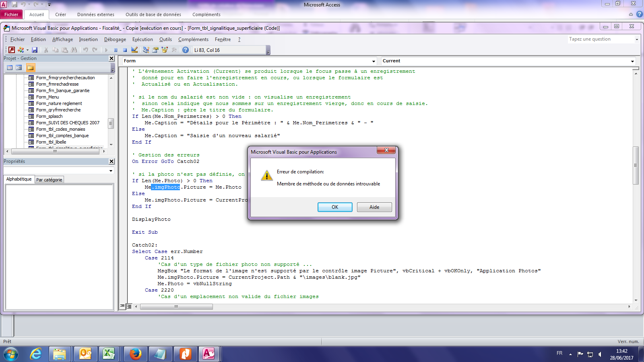Select Form_splash in project tree

[49, 116]
